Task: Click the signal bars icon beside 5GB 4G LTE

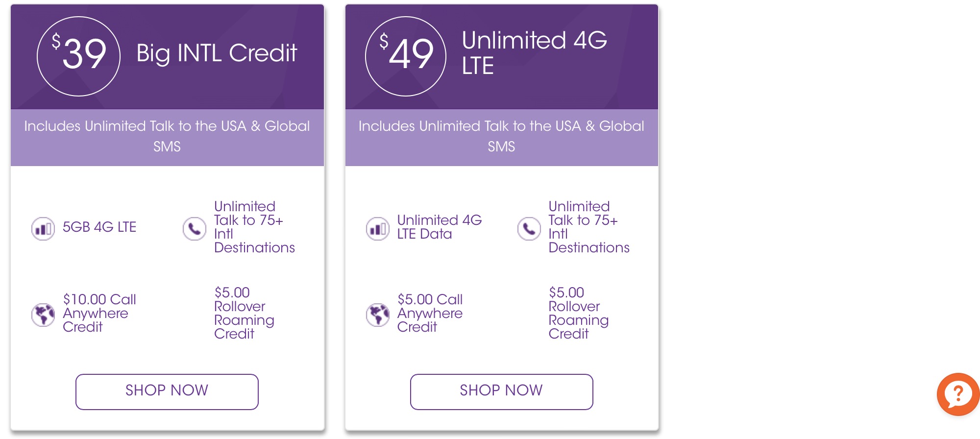Action: tap(43, 228)
